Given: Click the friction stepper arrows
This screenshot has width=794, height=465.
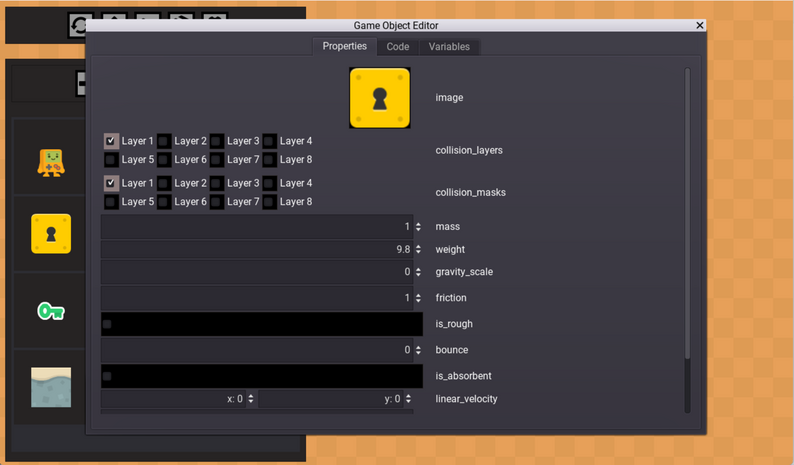Looking at the screenshot, I should click(x=418, y=298).
